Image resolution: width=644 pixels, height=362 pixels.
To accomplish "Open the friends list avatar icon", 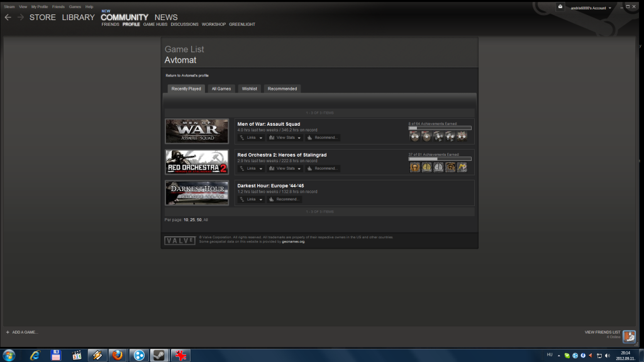I will click(629, 336).
